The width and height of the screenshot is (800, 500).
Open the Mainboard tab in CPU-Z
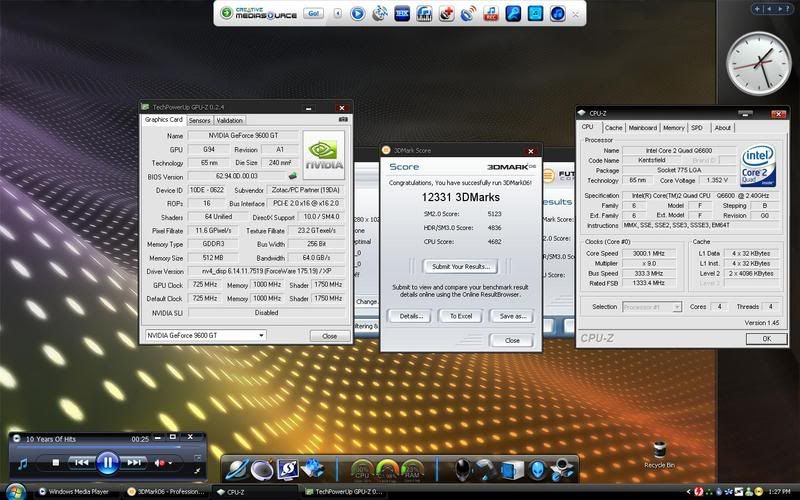642,128
